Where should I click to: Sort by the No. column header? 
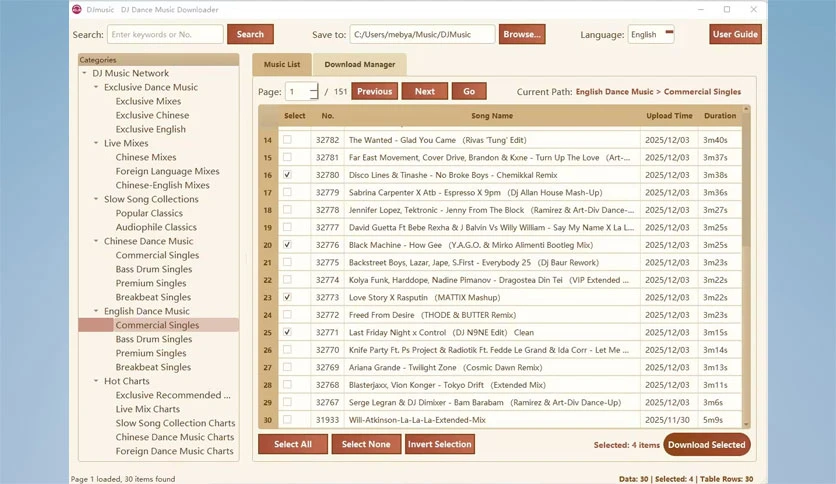click(x=327, y=116)
